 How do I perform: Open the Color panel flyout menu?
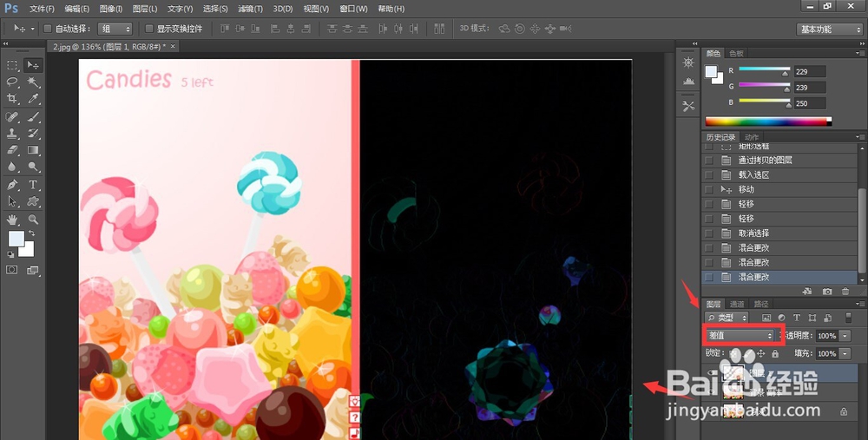859,53
